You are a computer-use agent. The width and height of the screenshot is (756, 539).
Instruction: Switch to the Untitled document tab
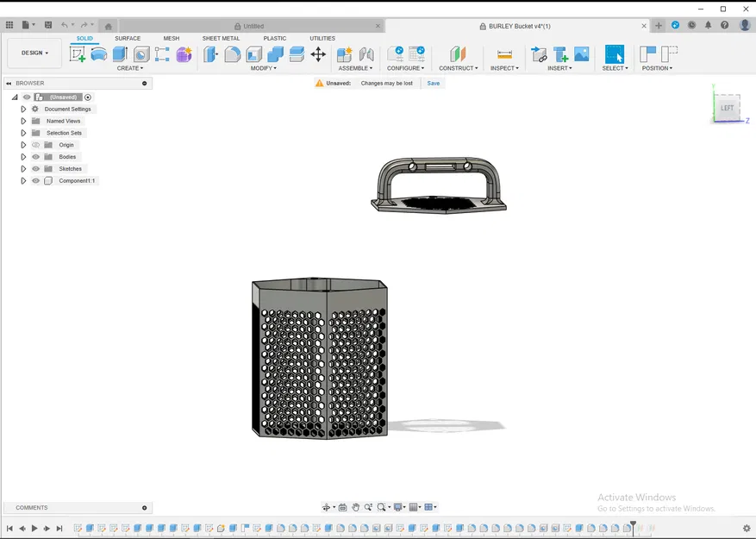(251, 26)
